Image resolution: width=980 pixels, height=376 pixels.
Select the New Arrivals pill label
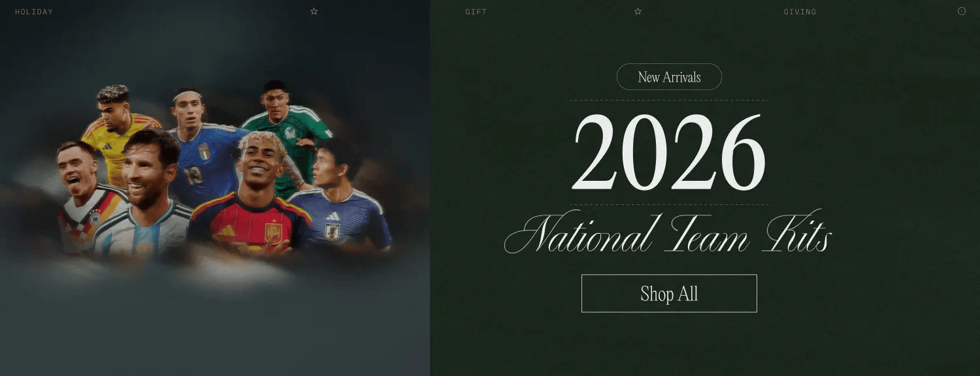669,76
